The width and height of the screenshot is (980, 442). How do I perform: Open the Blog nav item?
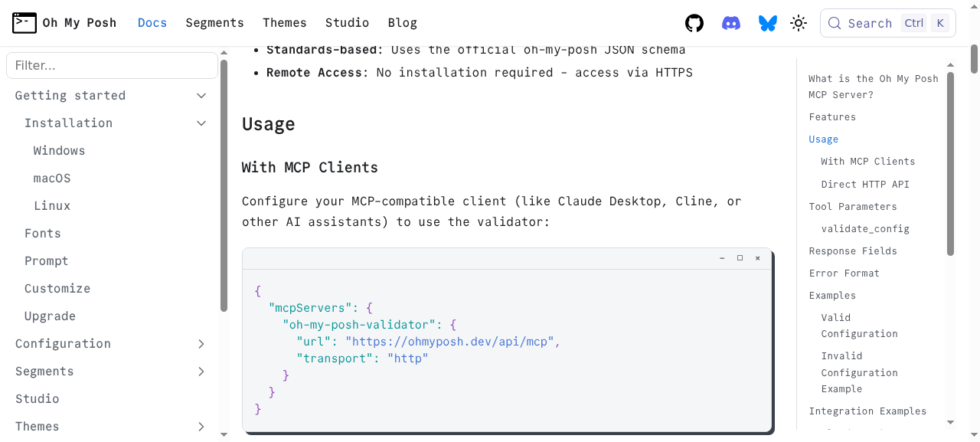pos(403,23)
